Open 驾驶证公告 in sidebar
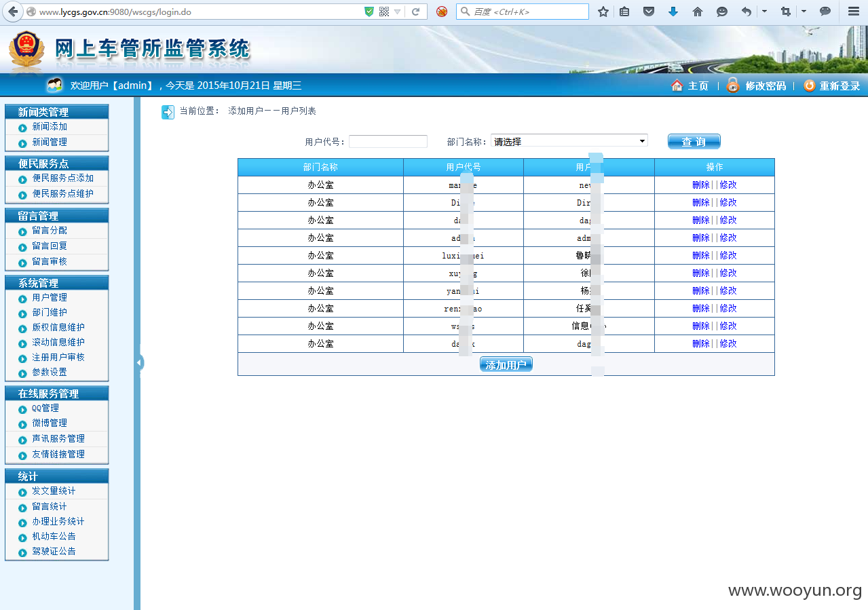 [54, 552]
